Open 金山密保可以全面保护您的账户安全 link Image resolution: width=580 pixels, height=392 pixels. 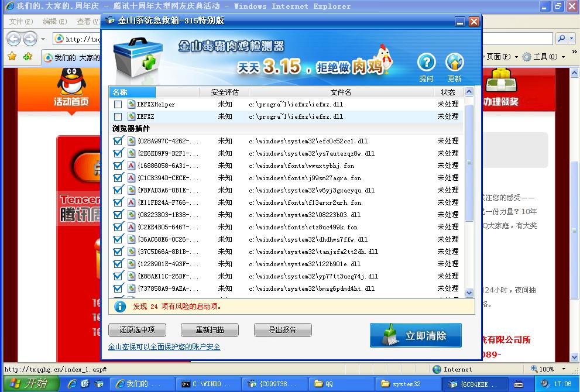click(x=164, y=347)
